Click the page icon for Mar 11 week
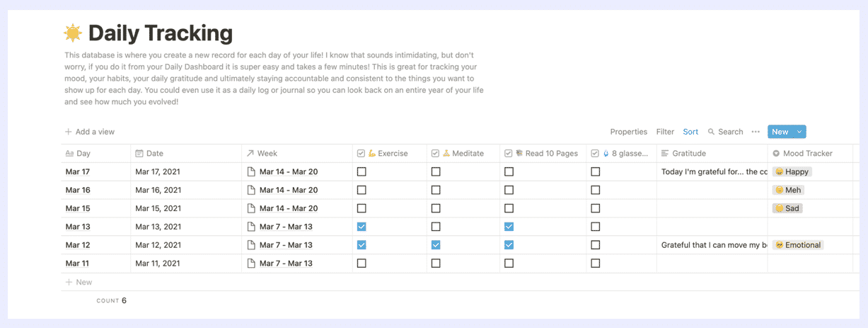This screenshot has height=328, width=868. tap(251, 264)
